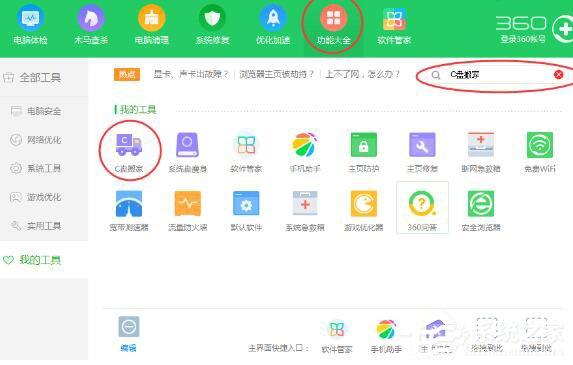This screenshot has width=573, height=365.
Task: Open the 木马查杀 trojan scan module
Action: point(91,25)
